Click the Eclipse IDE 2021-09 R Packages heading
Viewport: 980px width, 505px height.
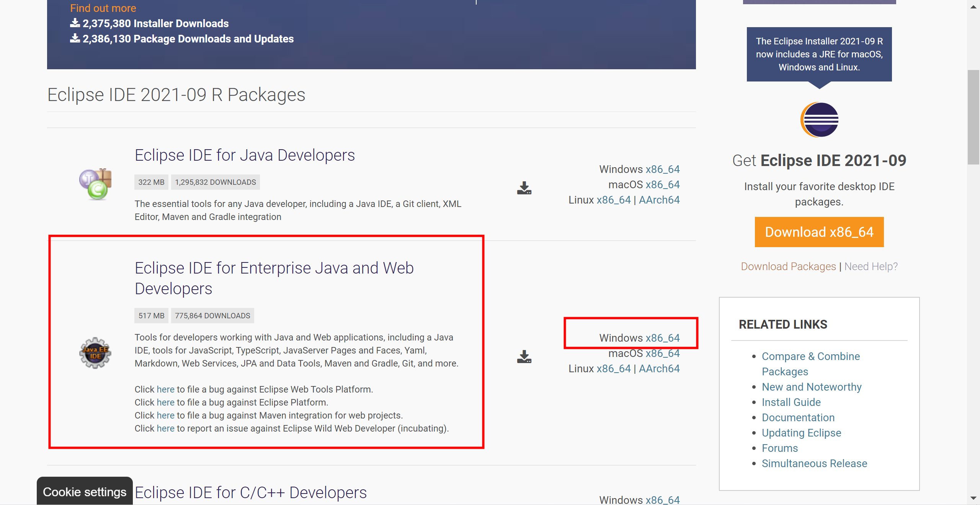(176, 94)
